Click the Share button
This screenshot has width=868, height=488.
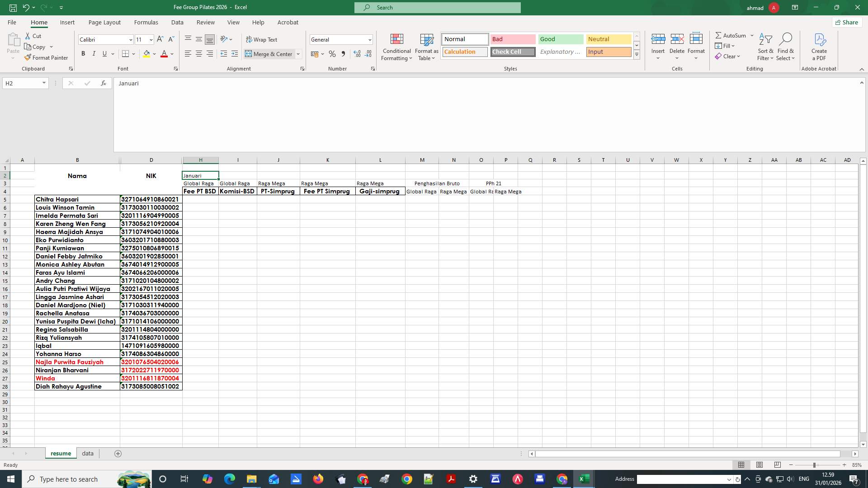tap(846, 22)
